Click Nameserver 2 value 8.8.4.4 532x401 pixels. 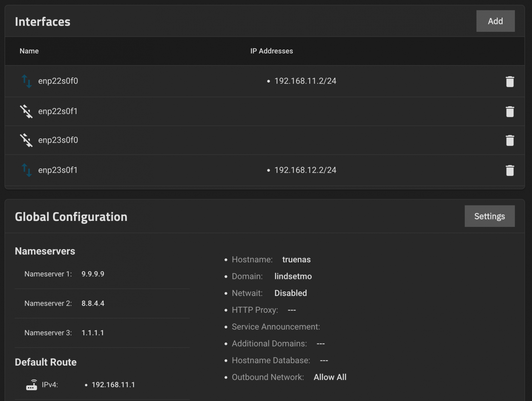pyautogui.click(x=93, y=303)
